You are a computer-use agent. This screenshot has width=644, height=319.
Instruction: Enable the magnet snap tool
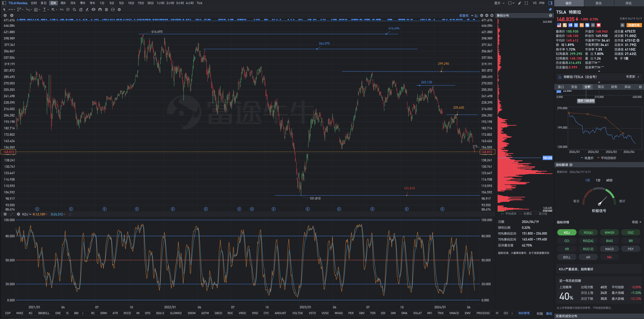[100, 9]
